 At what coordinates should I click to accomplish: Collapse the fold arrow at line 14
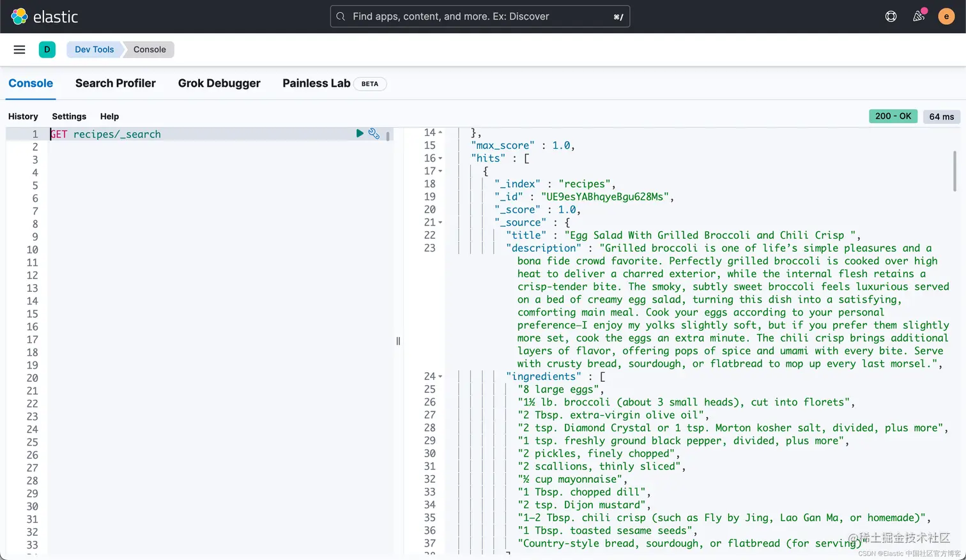(440, 132)
